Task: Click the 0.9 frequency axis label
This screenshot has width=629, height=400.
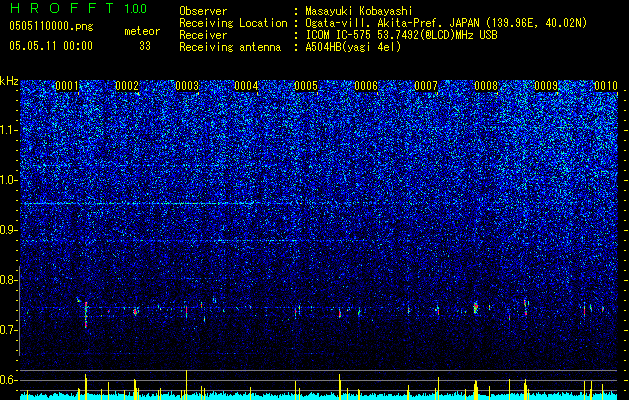Action: [9, 230]
